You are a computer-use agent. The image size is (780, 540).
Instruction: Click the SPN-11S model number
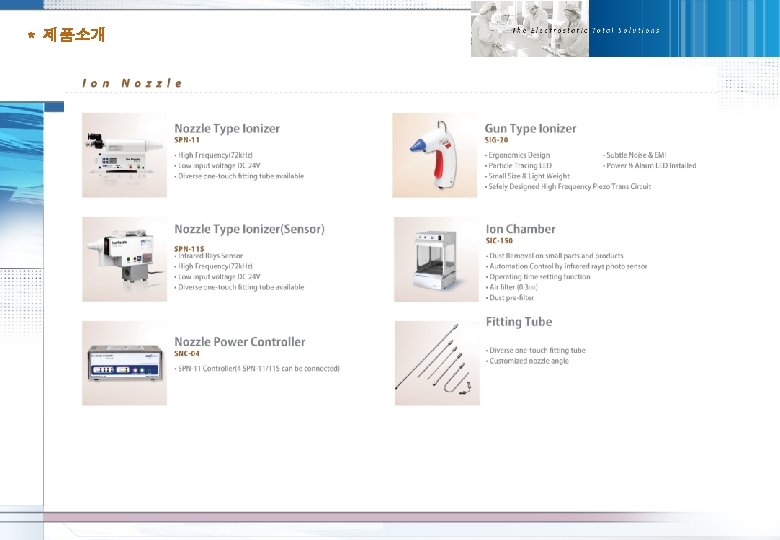click(189, 248)
